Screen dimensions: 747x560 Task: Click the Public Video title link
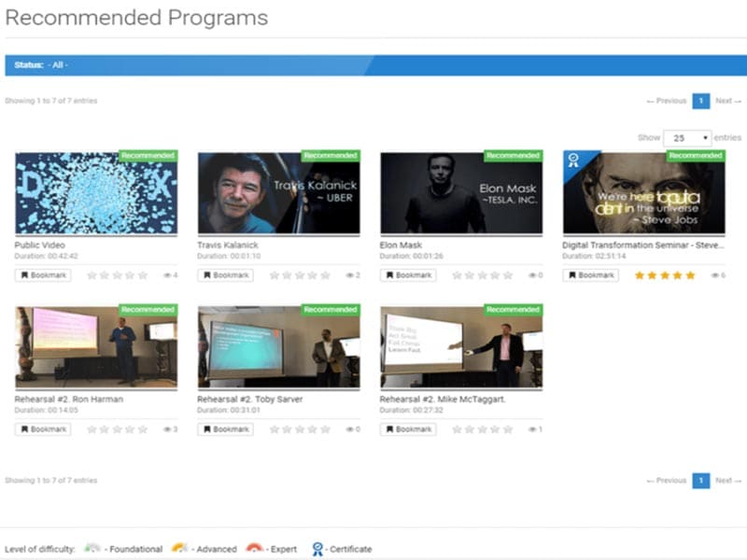click(x=39, y=245)
